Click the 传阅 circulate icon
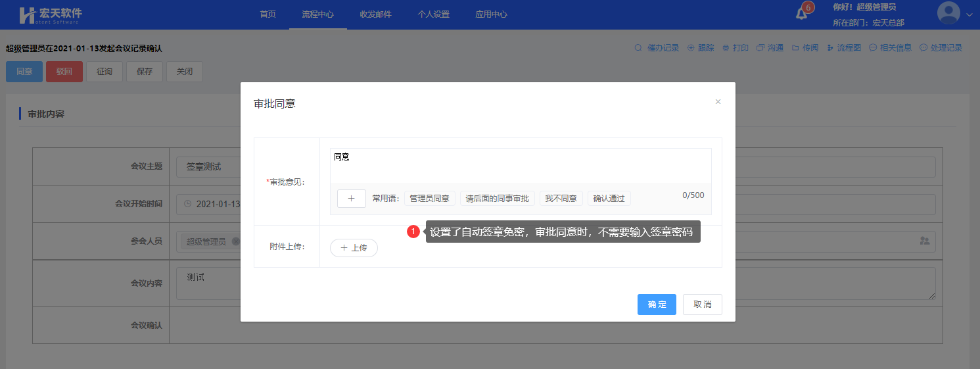Viewport: 980px width, 369px height. (x=795, y=48)
